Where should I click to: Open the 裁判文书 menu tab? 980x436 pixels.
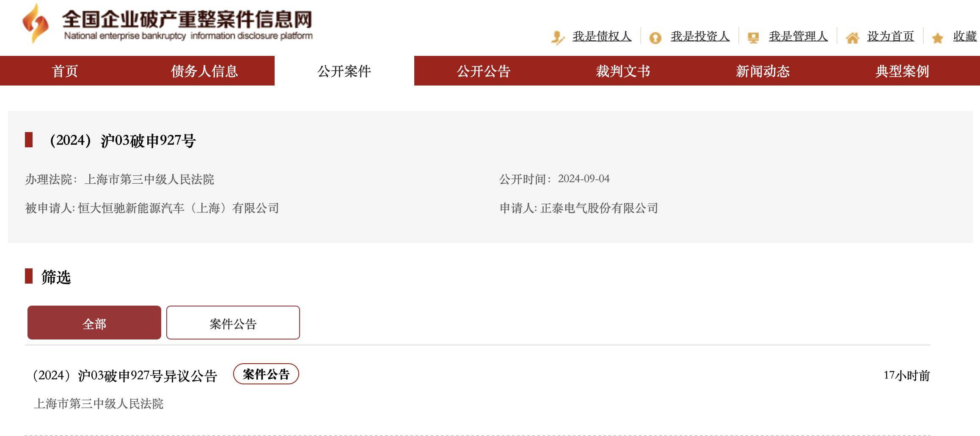tap(623, 71)
